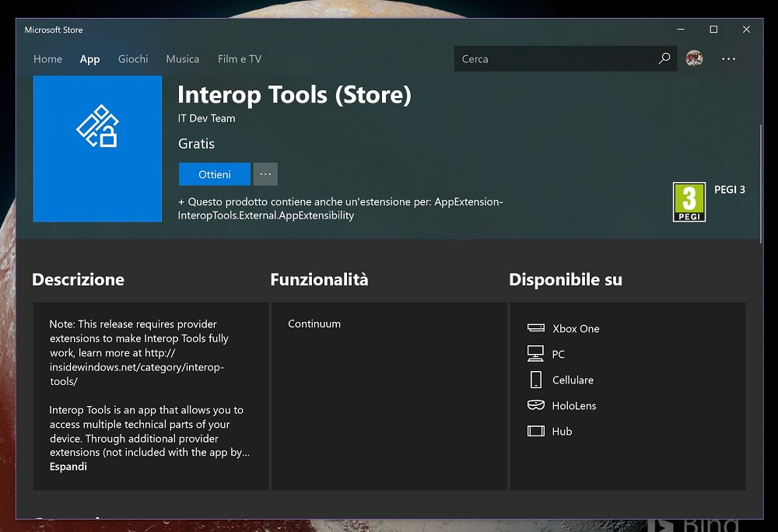Open the user account avatar
This screenshot has width=778, height=532.
694,58
